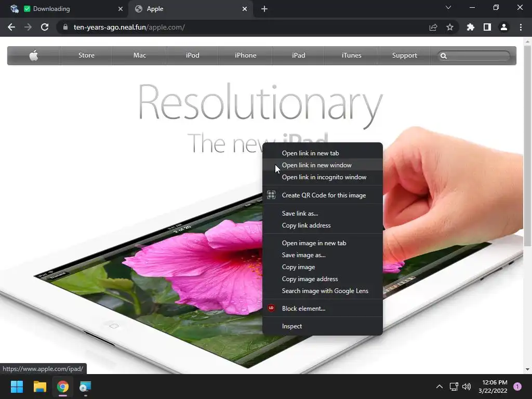Open iPhone in the Apple navigation bar
Viewport: 532px width, 399px height.
pyautogui.click(x=245, y=55)
